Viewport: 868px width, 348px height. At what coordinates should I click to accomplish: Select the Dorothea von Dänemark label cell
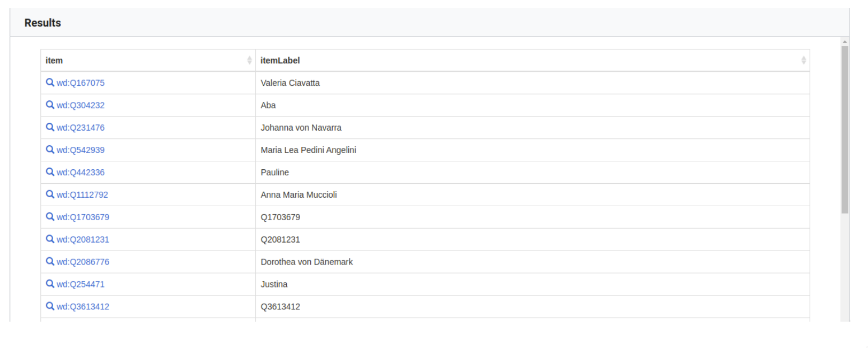(x=306, y=262)
